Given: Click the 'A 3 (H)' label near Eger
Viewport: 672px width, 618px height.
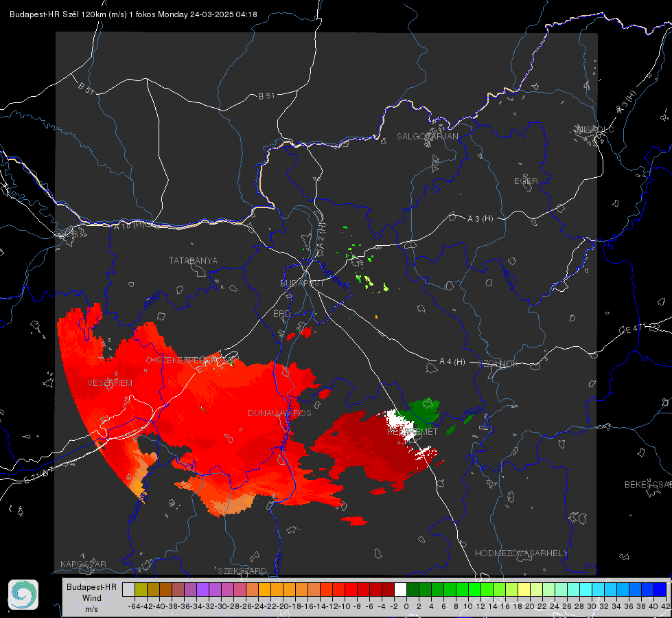Looking at the screenshot, I should tap(480, 219).
